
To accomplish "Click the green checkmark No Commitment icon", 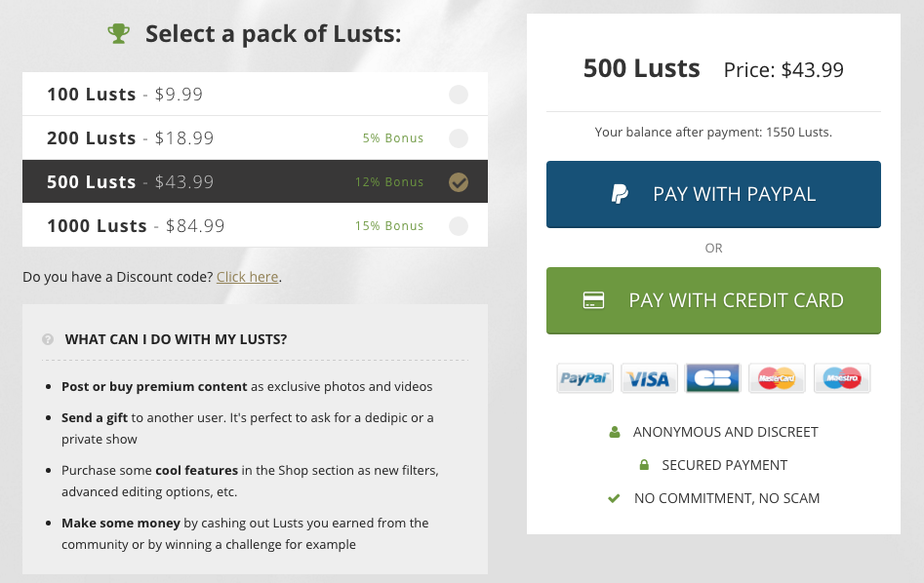I will [614, 498].
